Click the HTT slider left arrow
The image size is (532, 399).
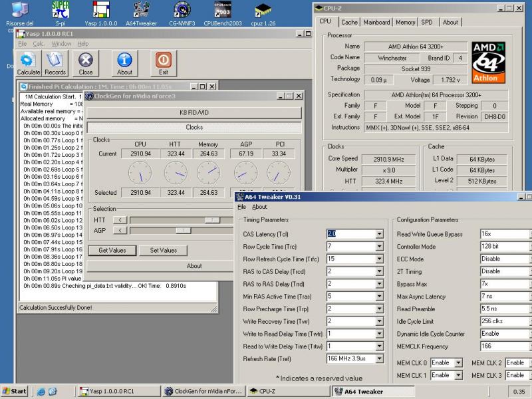(x=120, y=220)
